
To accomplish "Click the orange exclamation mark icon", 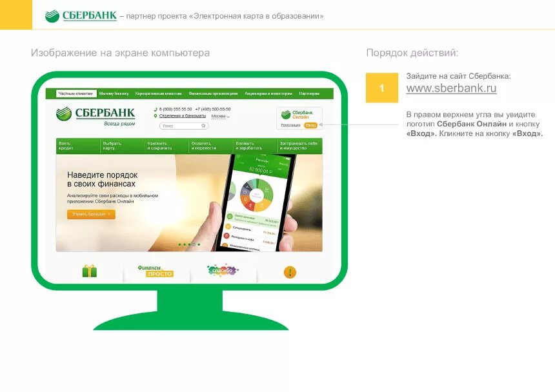I will tap(290, 272).
